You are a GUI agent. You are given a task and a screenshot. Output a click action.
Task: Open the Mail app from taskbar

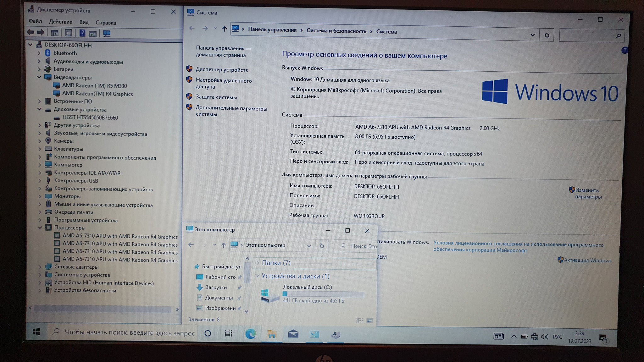click(x=293, y=334)
